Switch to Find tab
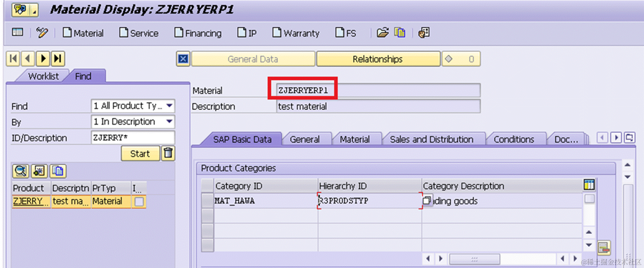Image resolution: width=644 pixels, height=268 pixels. [x=83, y=76]
